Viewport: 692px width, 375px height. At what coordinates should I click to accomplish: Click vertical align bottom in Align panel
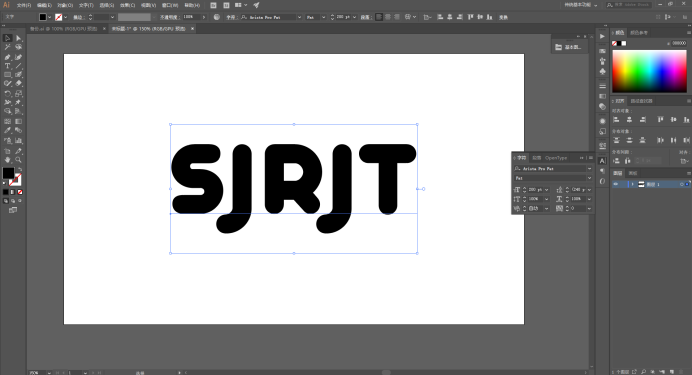686,120
